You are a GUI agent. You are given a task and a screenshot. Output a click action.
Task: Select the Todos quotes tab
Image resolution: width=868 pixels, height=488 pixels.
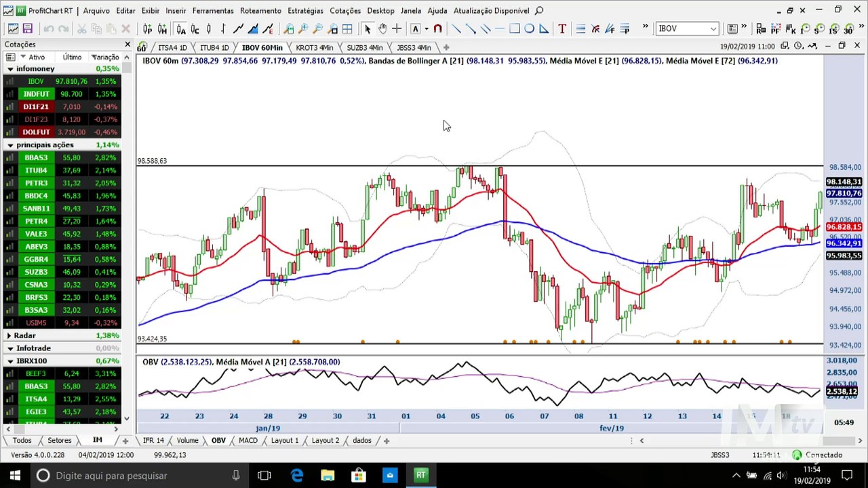point(22,441)
